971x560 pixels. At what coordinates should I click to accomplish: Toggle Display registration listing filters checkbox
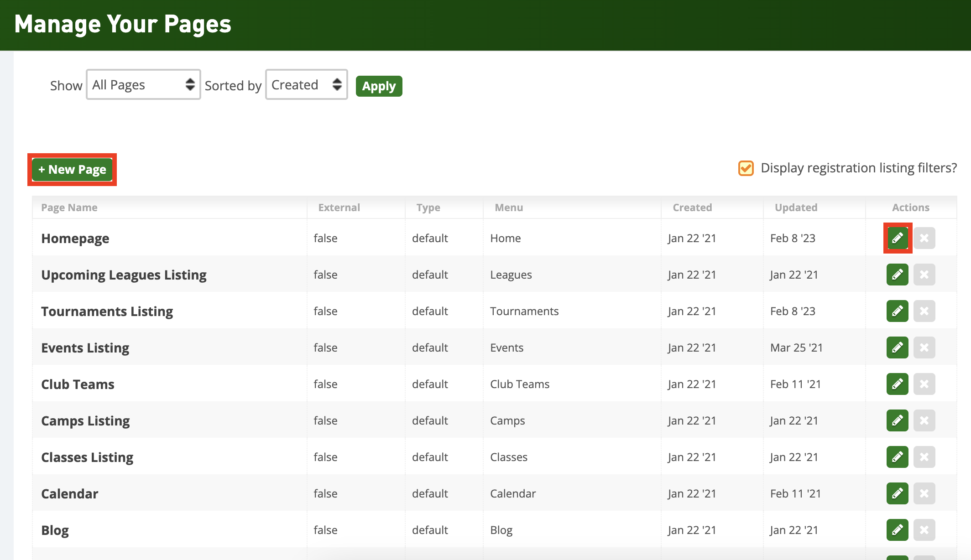[746, 168]
